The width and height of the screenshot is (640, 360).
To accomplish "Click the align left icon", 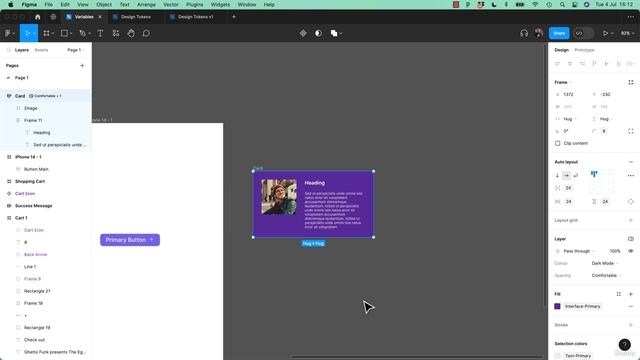I will (x=557, y=63).
